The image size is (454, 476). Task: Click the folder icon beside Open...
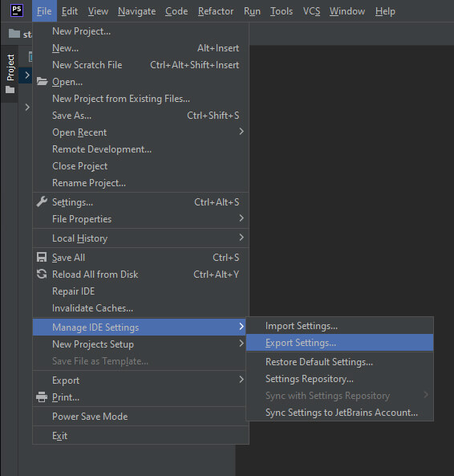(x=42, y=81)
